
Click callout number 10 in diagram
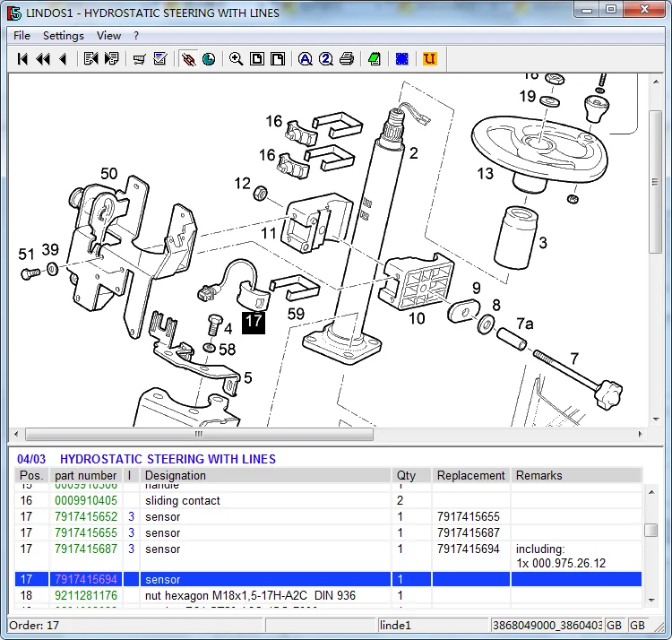[x=417, y=318]
